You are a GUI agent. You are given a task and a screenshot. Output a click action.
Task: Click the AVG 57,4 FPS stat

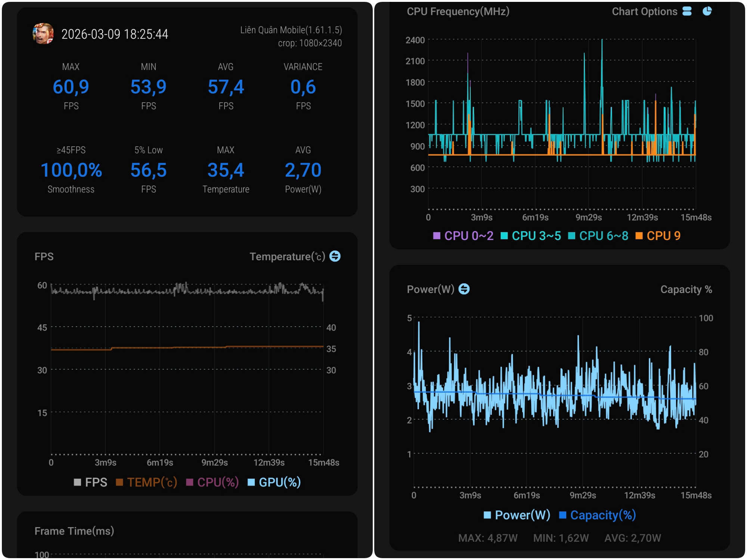226,87
